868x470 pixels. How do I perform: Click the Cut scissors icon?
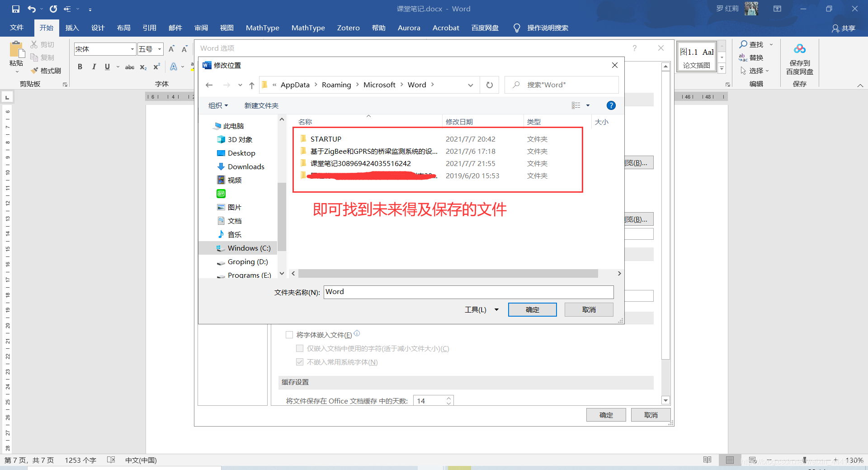coord(34,44)
